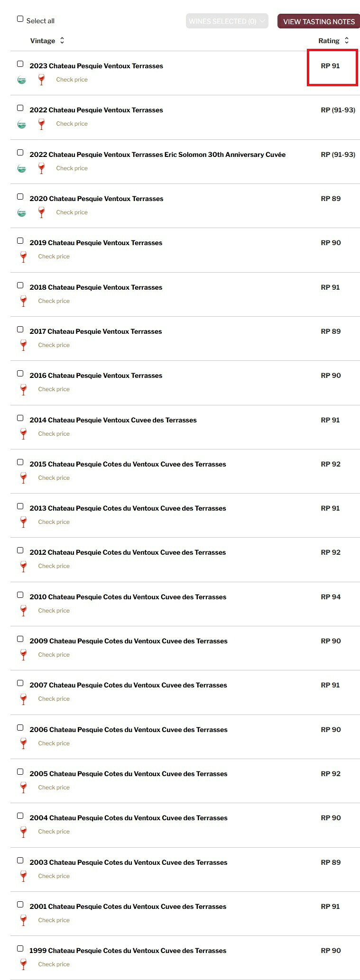Click the RP 94 rating for 2010 vintage
Viewport: 360px width, 980px height.
(x=331, y=597)
